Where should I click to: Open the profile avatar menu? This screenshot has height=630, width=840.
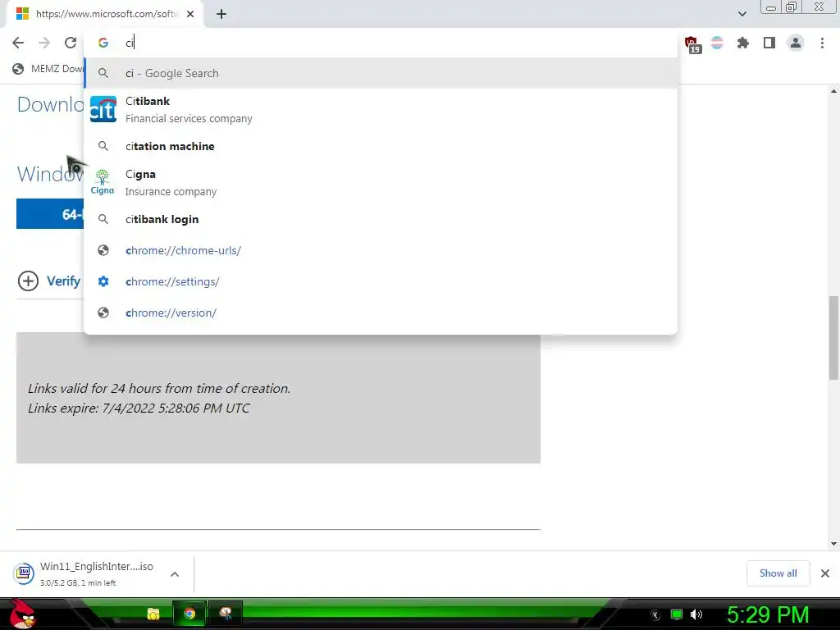pyautogui.click(x=796, y=43)
